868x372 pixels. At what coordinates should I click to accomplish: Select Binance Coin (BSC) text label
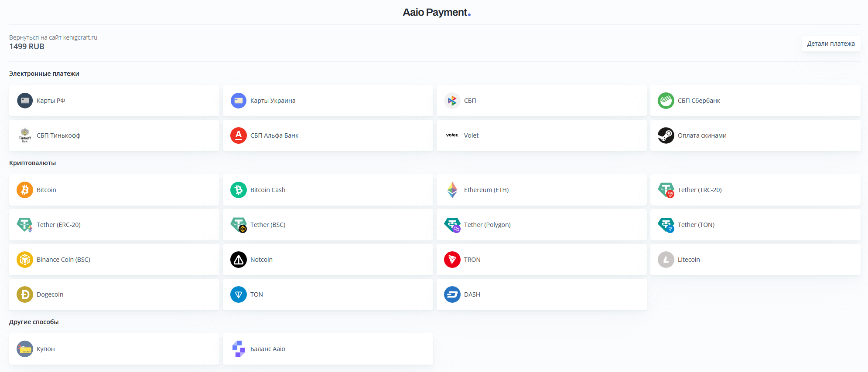click(x=63, y=260)
